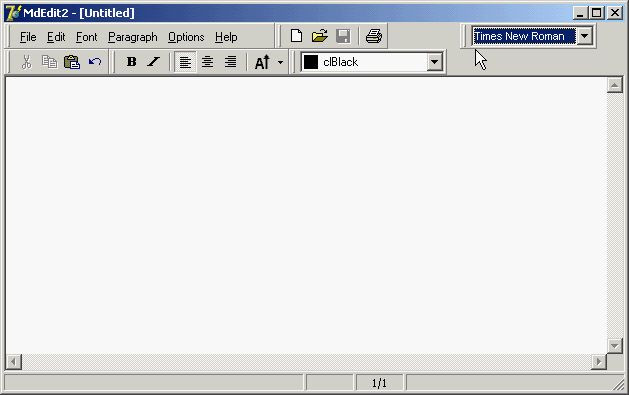Open the Options menu

coord(186,37)
